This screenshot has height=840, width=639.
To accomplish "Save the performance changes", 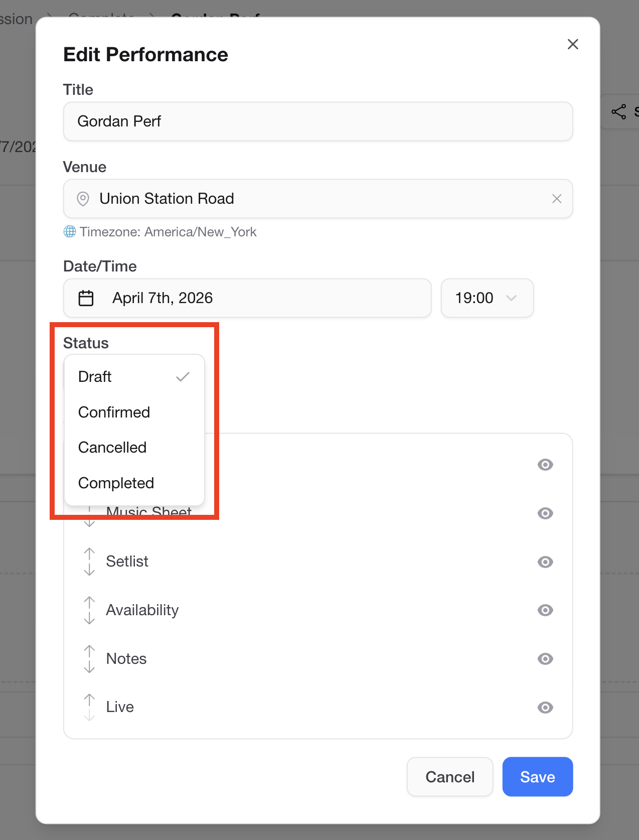I will (x=537, y=777).
